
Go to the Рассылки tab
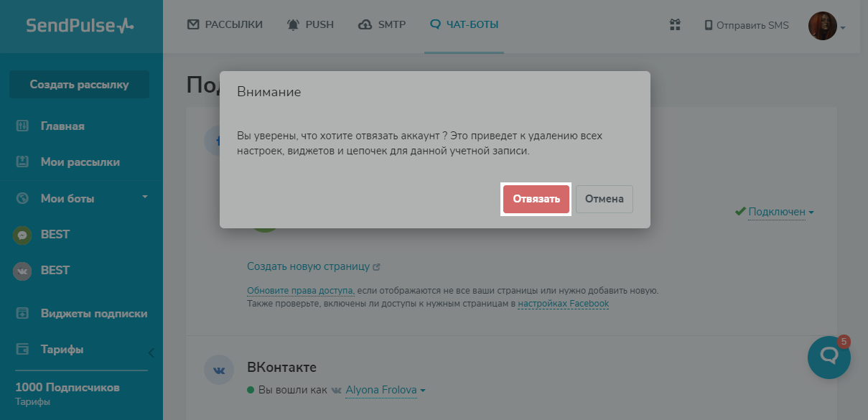click(225, 25)
